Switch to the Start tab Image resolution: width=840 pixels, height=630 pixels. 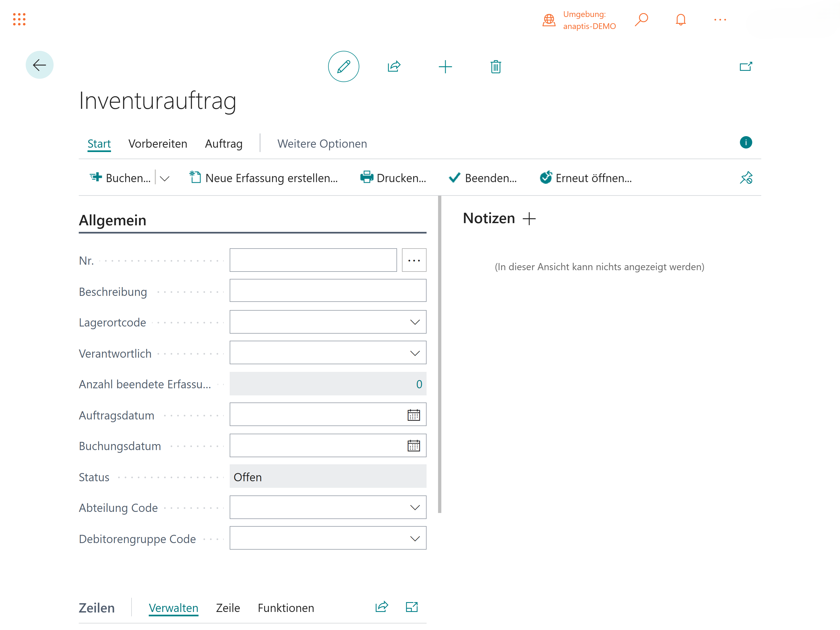click(x=99, y=144)
